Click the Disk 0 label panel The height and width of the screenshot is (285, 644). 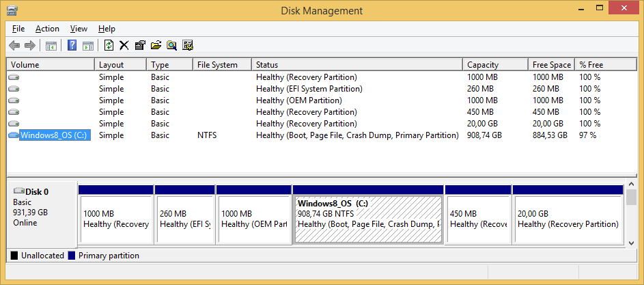pyautogui.click(x=40, y=213)
